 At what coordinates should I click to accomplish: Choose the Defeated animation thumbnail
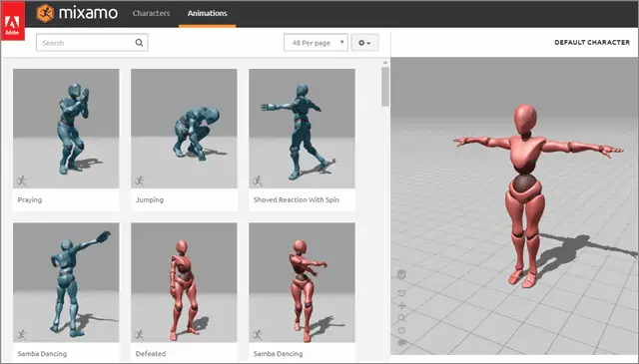[184, 282]
